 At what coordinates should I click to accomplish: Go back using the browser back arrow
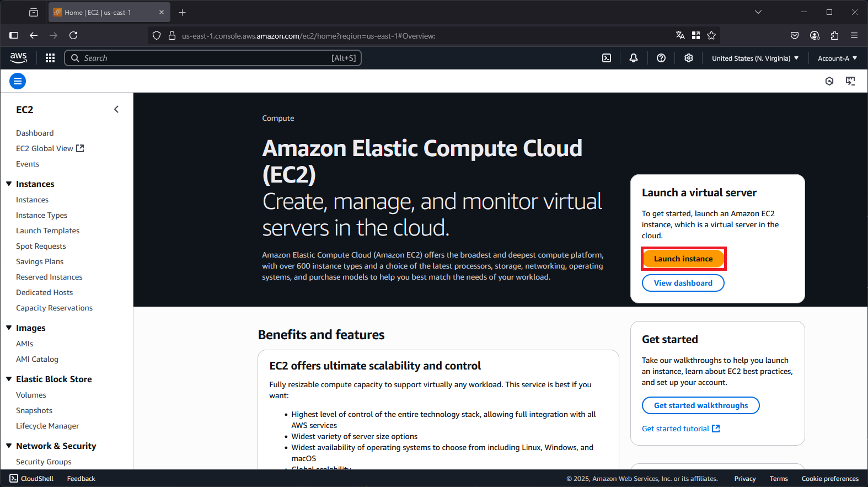point(34,35)
